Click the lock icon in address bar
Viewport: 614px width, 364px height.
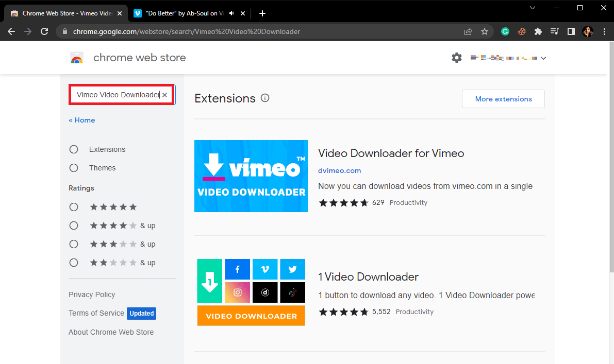[65, 32]
